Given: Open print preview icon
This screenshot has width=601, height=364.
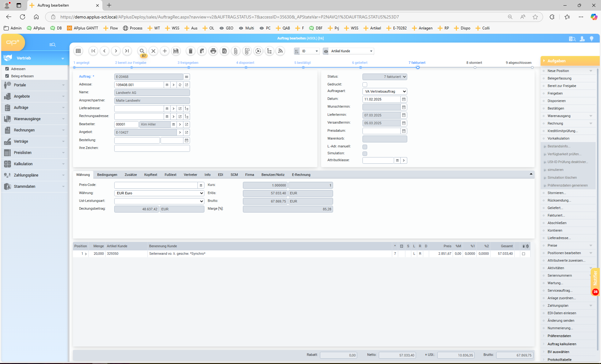Looking at the screenshot, I should pos(224,51).
